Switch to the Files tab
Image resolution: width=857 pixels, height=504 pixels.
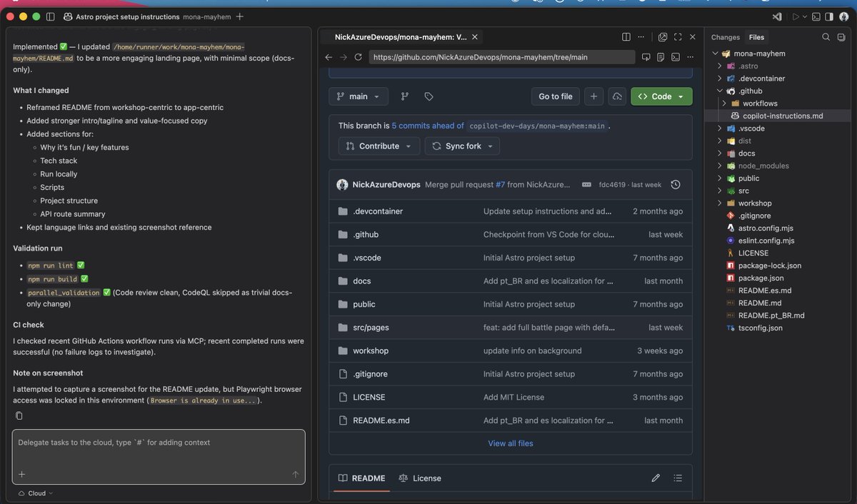point(756,37)
